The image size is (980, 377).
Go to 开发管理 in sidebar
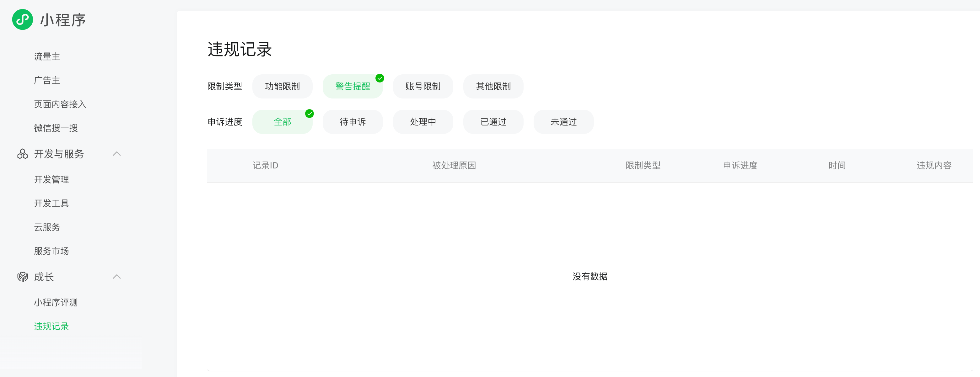[51, 180]
